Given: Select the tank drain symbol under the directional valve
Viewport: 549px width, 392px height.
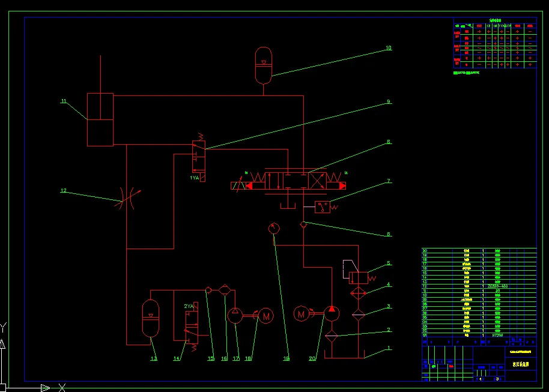Looking at the screenshot, I should click(x=288, y=205).
